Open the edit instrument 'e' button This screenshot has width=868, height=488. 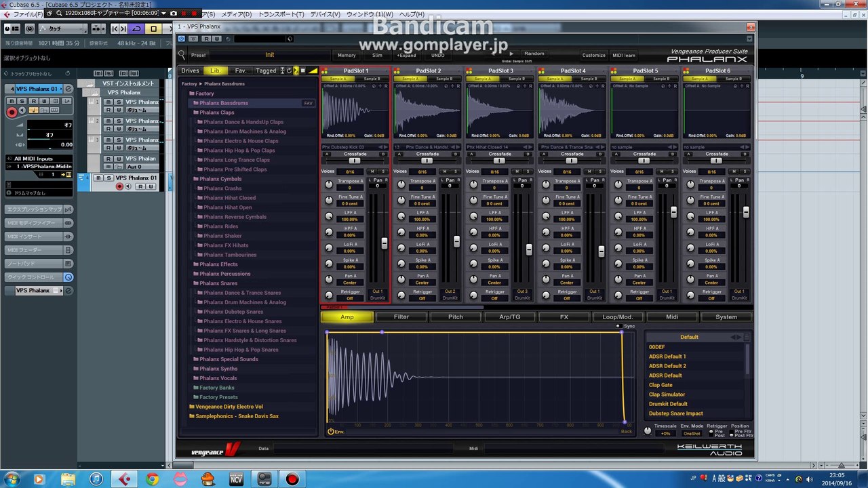[68, 89]
